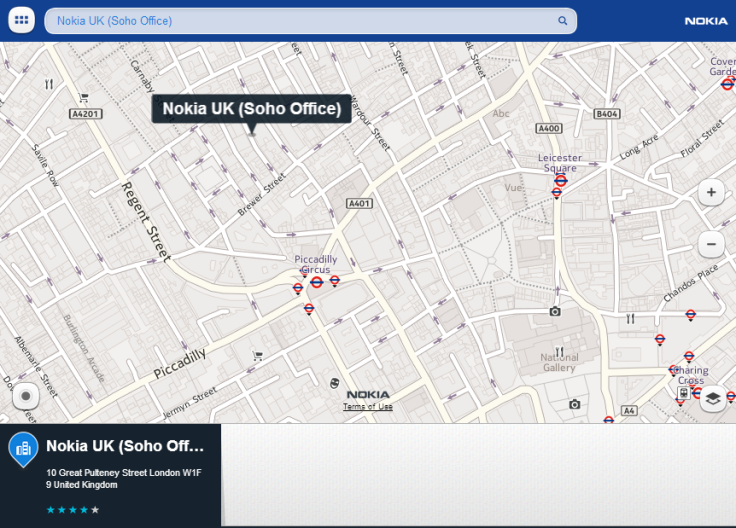Click the Nokia logo in the header
736x528 pixels.
click(706, 21)
